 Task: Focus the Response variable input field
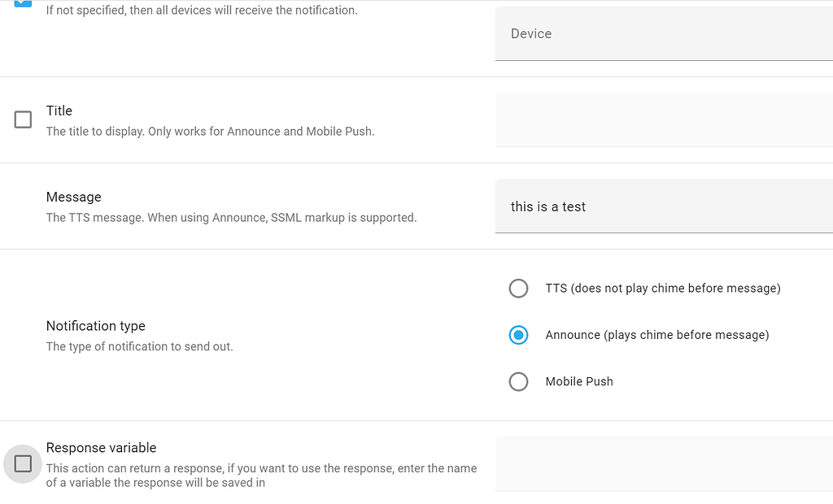point(664,464)
